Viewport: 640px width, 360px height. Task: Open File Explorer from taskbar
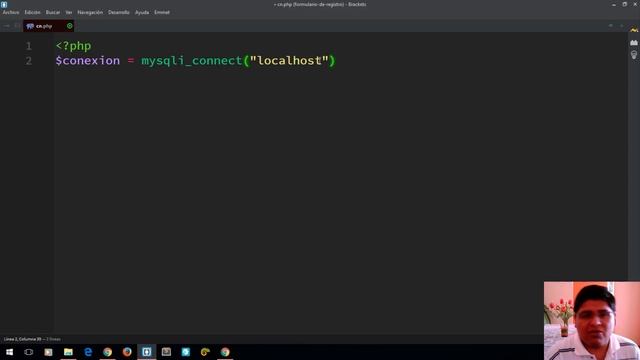(x=68, y=352)
